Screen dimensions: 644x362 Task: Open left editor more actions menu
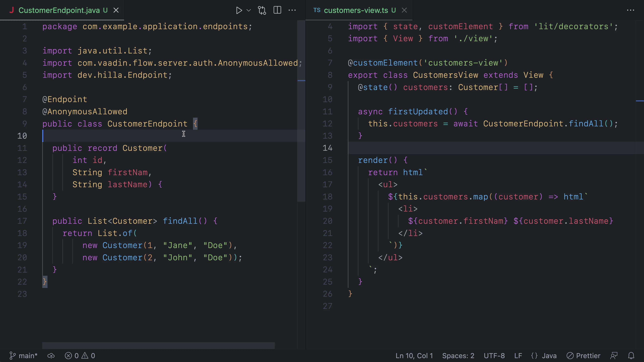(292, 10)
